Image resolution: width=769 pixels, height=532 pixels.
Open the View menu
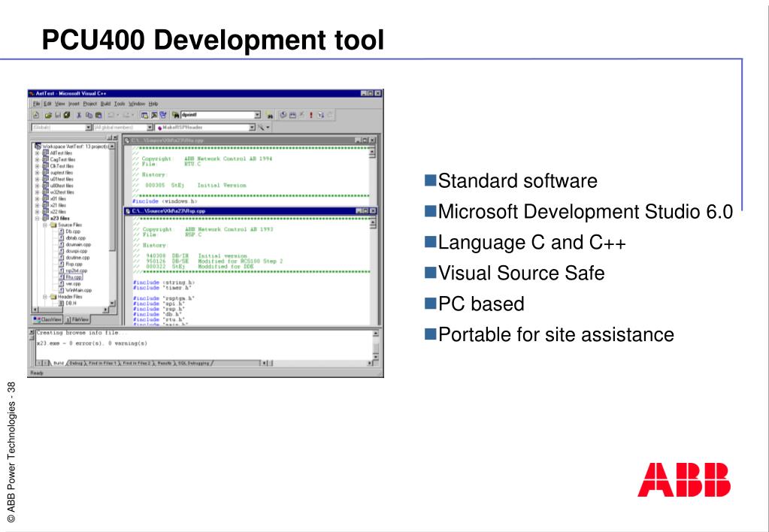click(60, 104)
